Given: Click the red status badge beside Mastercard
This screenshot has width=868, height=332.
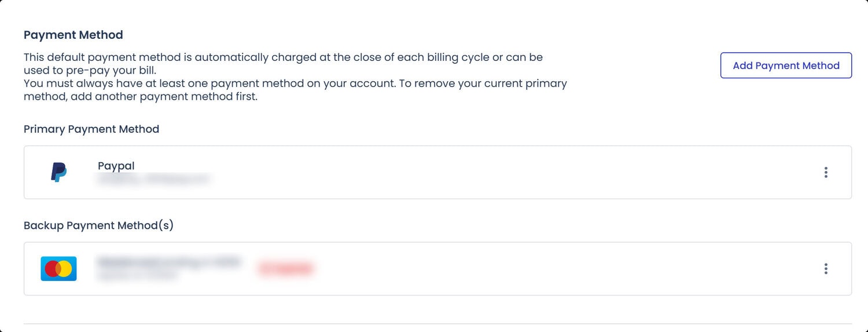Looking at the screenshot, I should 286,268.
